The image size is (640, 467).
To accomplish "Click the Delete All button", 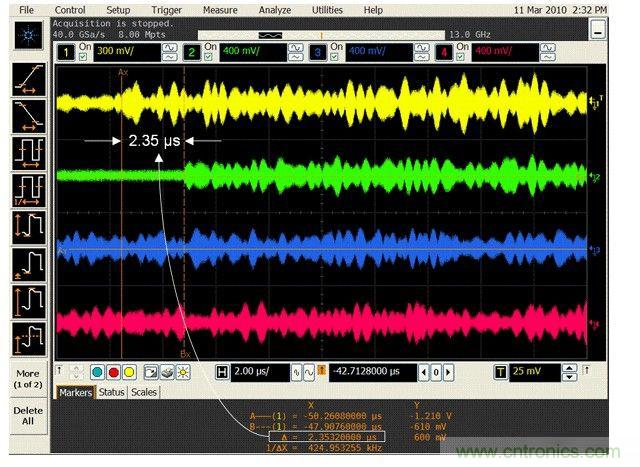I will 28,415.
